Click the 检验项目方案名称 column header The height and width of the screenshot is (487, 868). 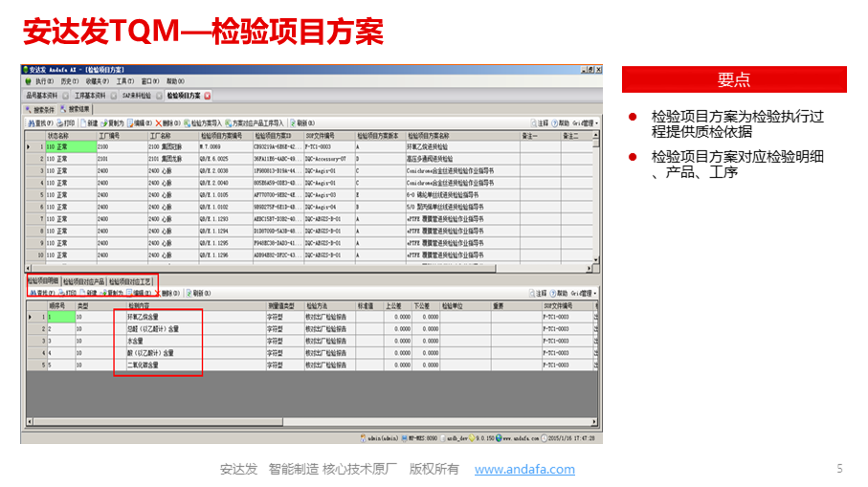coord(462,136)
